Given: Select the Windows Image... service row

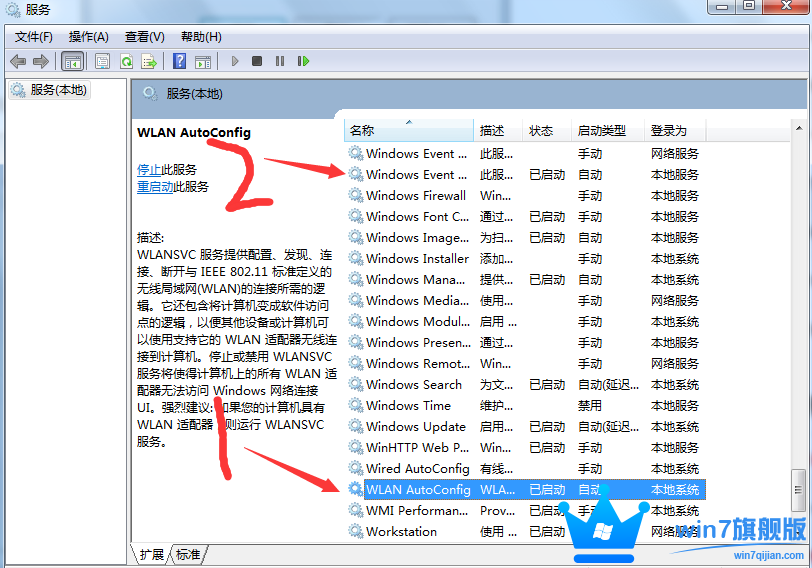Looking at the screenshot, I should (x=526, y=238).
